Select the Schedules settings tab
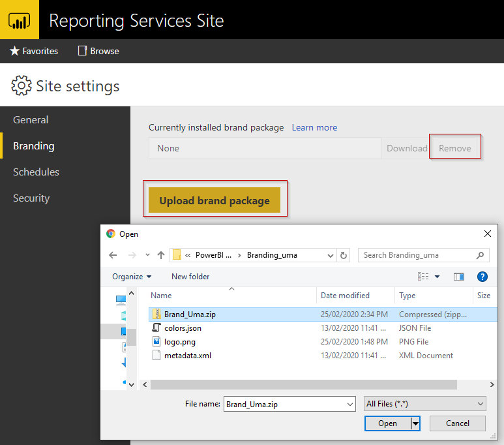The image size is (504, 445). (36, 172)
